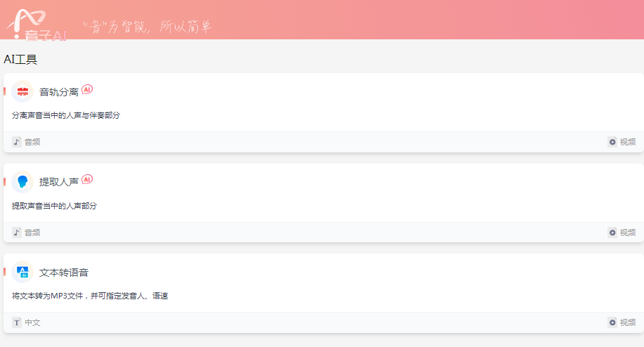
Task: Open the 文本转语音 title link
Action: [64, 273]
